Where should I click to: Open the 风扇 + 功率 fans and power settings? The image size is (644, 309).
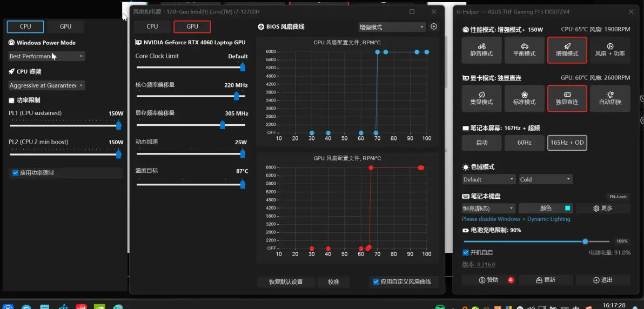[x=610, y=50]
